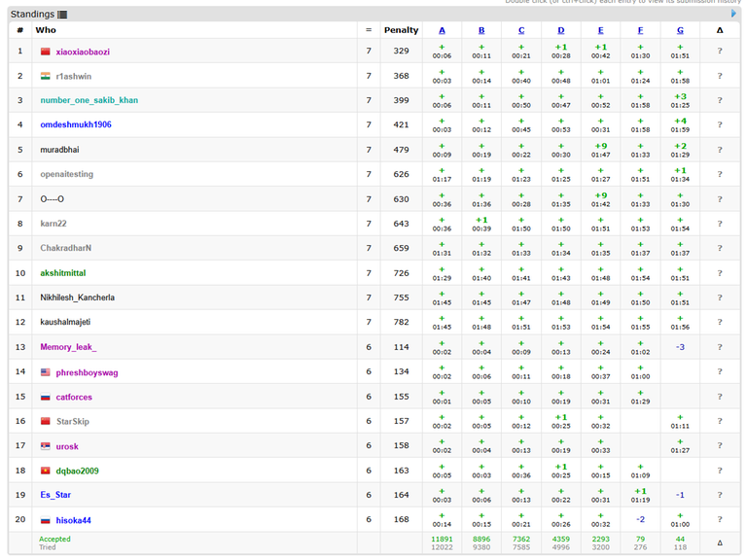Click the delta symbol in the bottom footer row
This screenshot has height=560, width=747.
pyautogui.click(x=720, y=543)
